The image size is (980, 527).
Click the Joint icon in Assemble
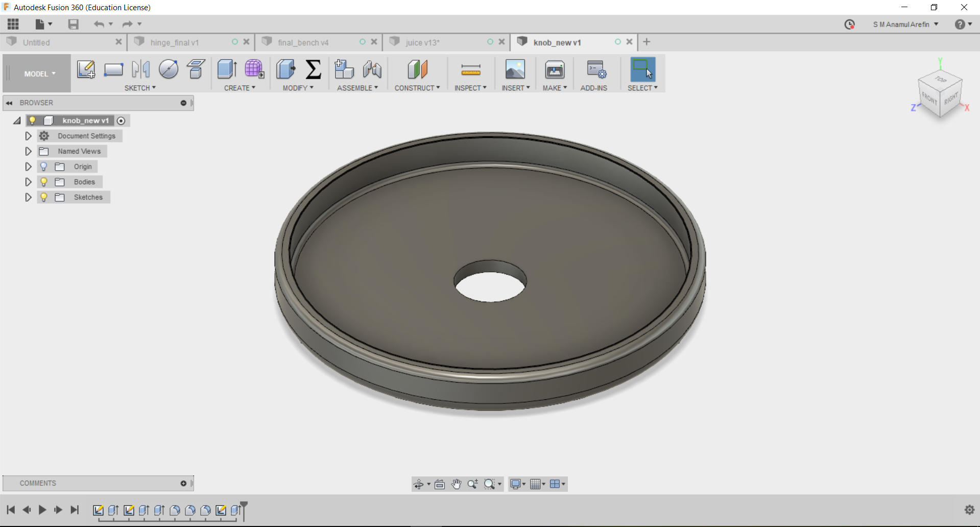click(x=372, y=69)
